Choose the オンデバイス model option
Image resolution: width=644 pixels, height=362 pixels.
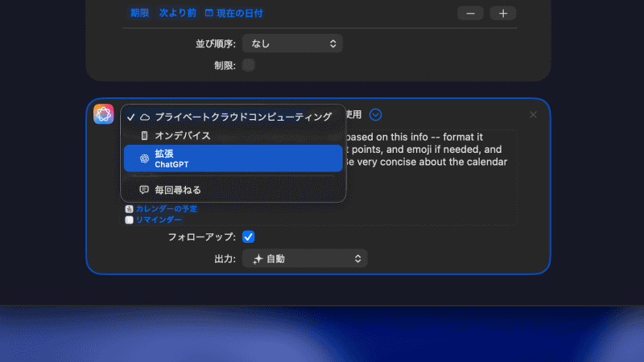tap(233, 135)
